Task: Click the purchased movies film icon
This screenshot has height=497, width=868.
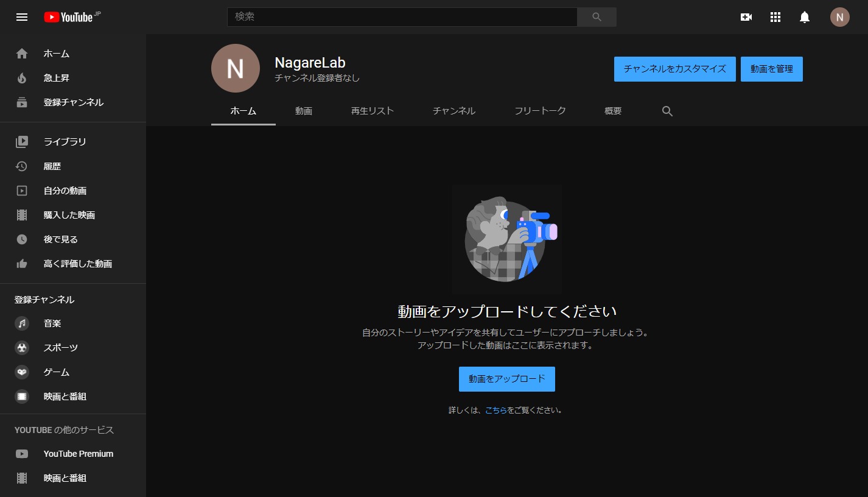Action: tap(22, 215)
